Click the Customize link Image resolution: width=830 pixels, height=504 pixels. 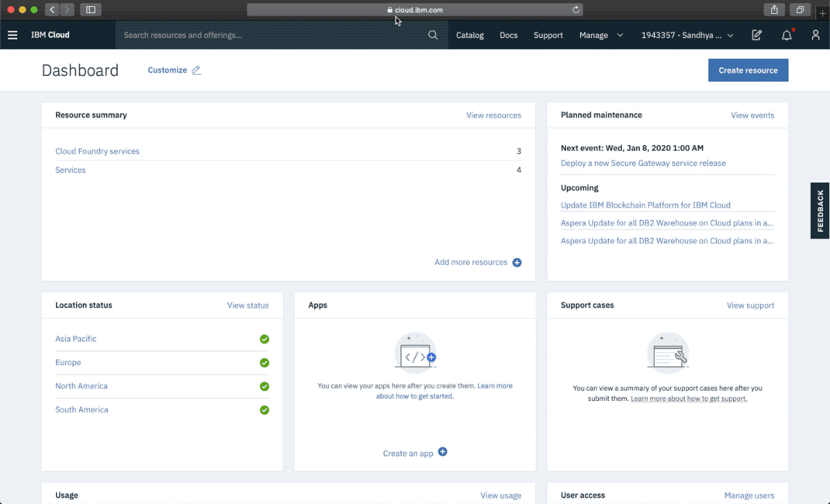point(167,70)
